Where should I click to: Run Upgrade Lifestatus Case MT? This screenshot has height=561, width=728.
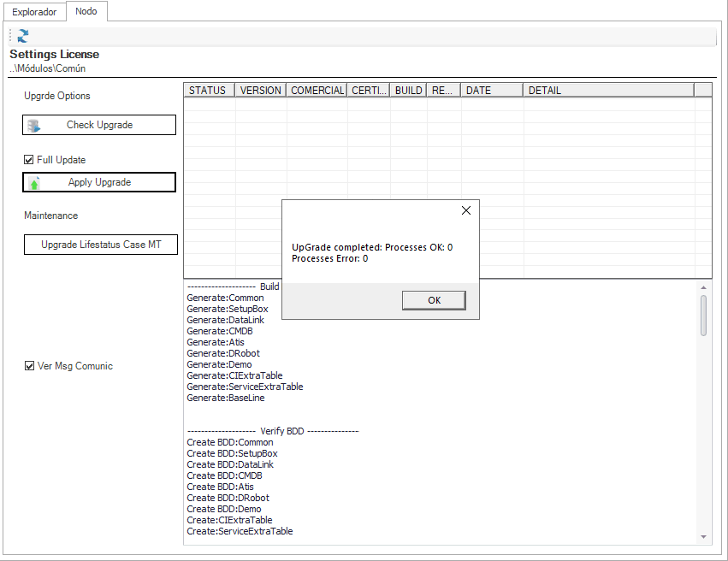(101, 245)
